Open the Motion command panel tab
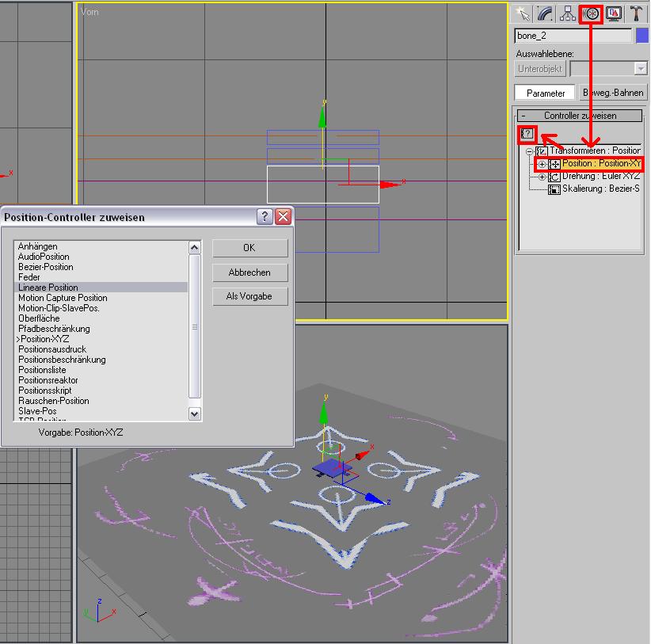 click(x=591, y=14)
